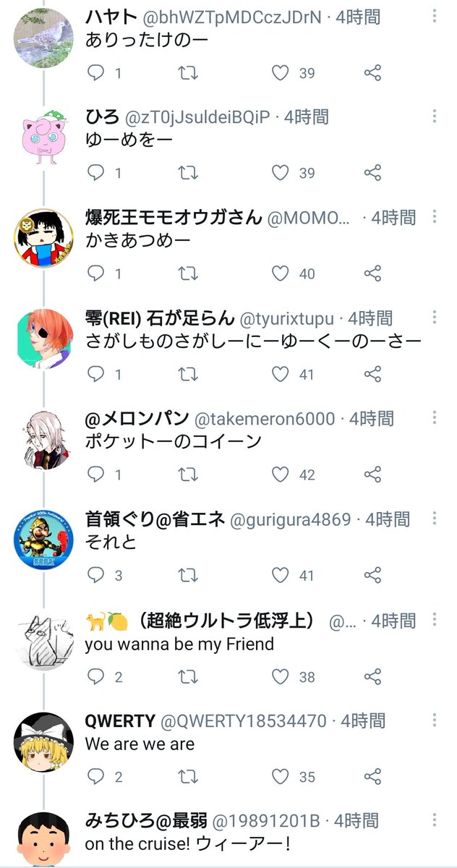
Task: Open the @zT0jJsuldeiBQiP profile handle
Action: 197,116
